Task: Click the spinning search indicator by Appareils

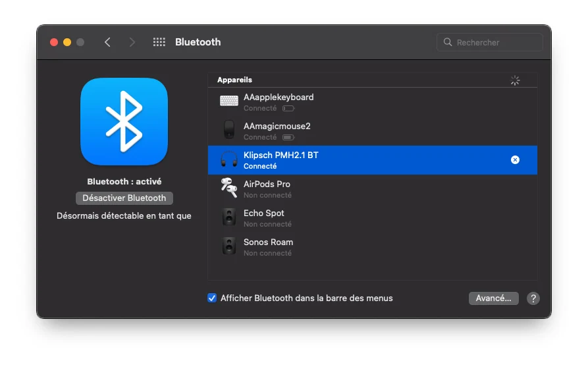Action: click(x=515, y=80)
